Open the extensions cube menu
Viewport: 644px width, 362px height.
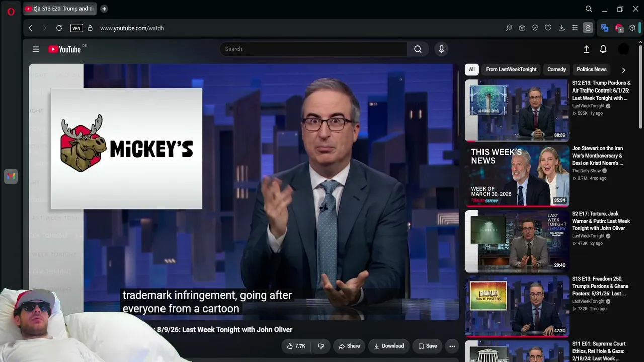[632, 28]
